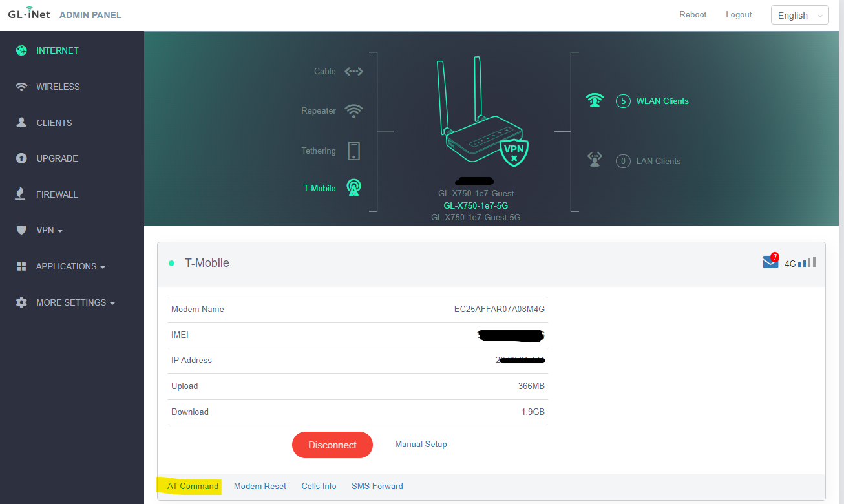Open Manual Setup link
This screenshot has height=504, width=844.
coord(421,444)
